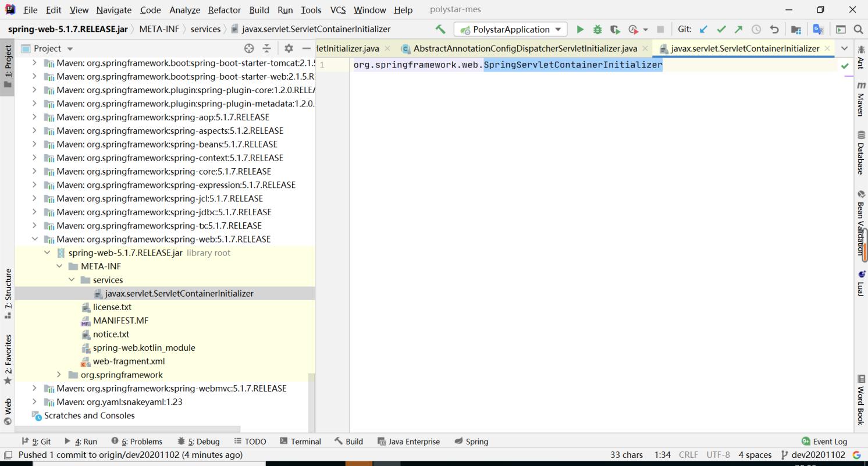Open Project panel settings gear
This screenshot has height=466, width=868.
coord(289,49)
